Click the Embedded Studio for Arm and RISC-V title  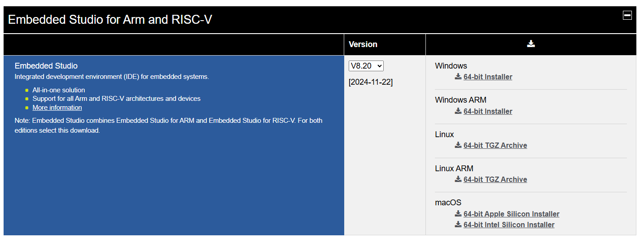110,20
